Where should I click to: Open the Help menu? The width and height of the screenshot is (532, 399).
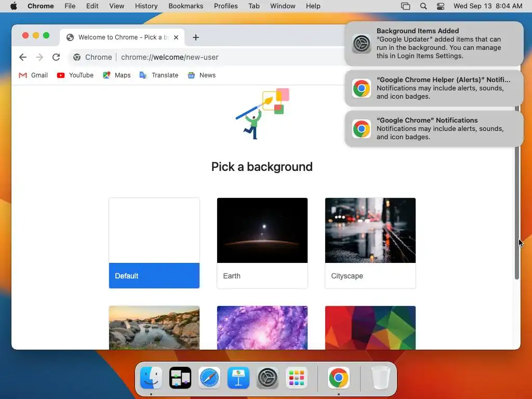click(x=313, y=6)
